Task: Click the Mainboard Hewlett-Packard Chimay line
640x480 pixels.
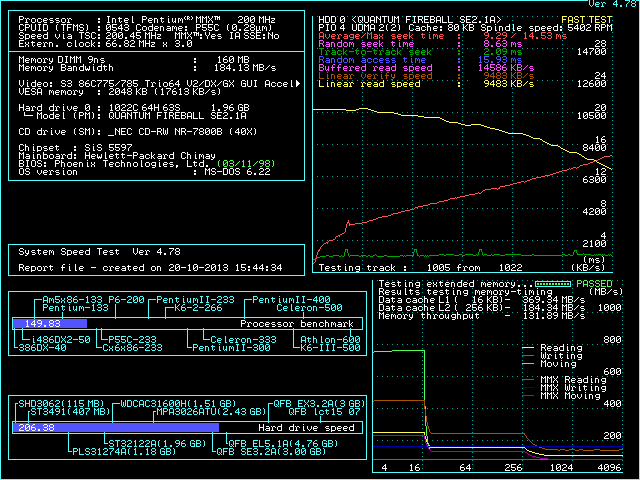Action: coord(117,156)
